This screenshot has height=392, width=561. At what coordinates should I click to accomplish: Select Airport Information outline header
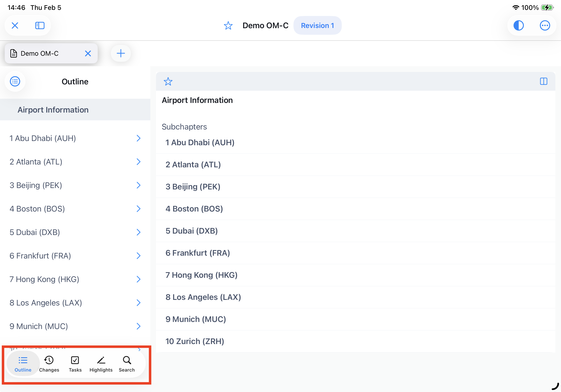point(53,110)
